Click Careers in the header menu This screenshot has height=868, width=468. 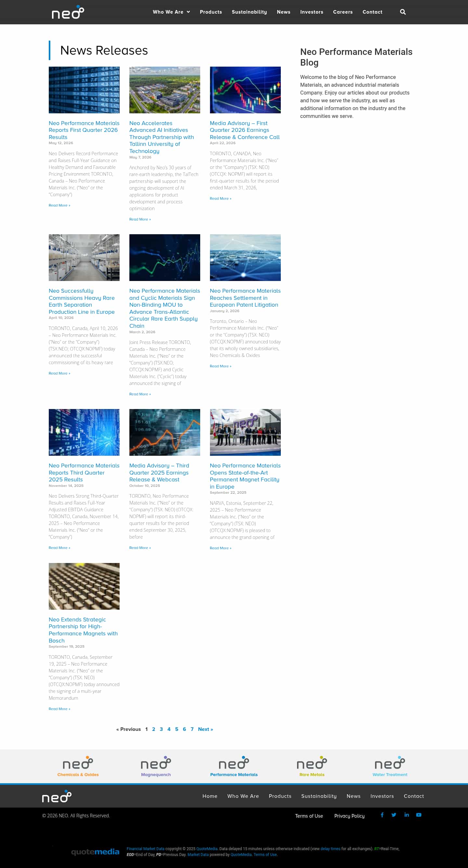click(x=343, y=12)
